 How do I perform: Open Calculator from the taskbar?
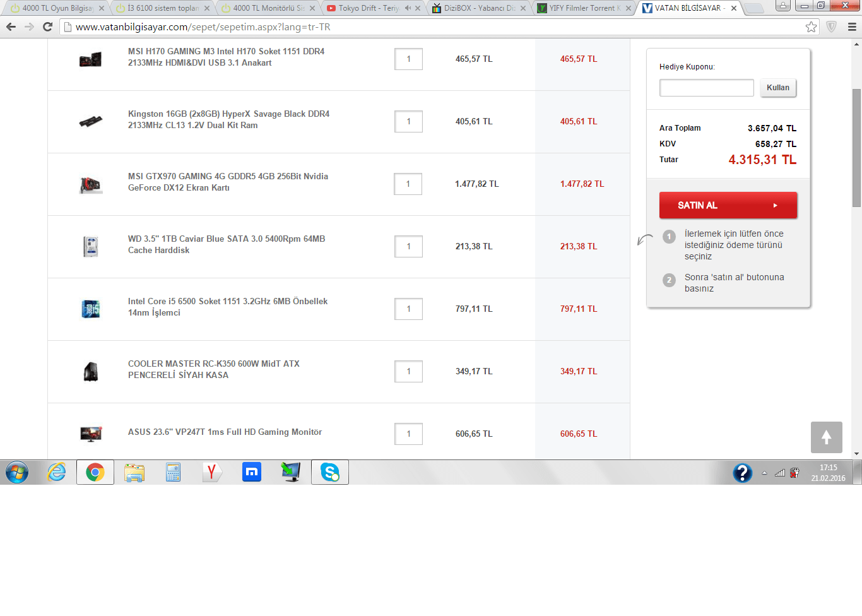[174, 472]
